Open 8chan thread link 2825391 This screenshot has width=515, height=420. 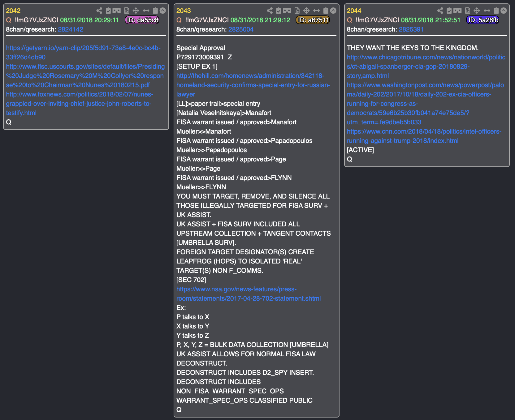pos(411,29)
